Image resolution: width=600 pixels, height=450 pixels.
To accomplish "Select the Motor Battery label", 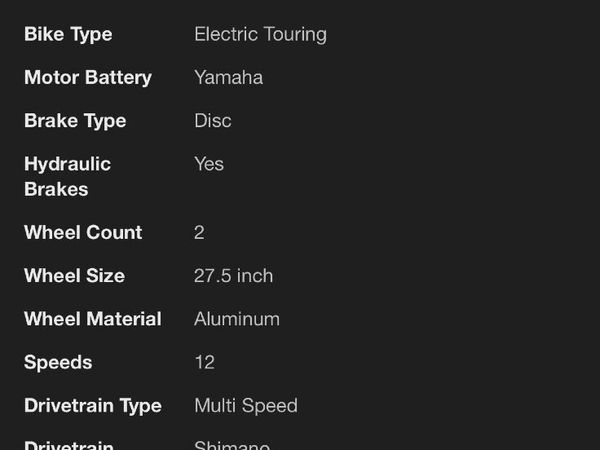I will 88,78.
